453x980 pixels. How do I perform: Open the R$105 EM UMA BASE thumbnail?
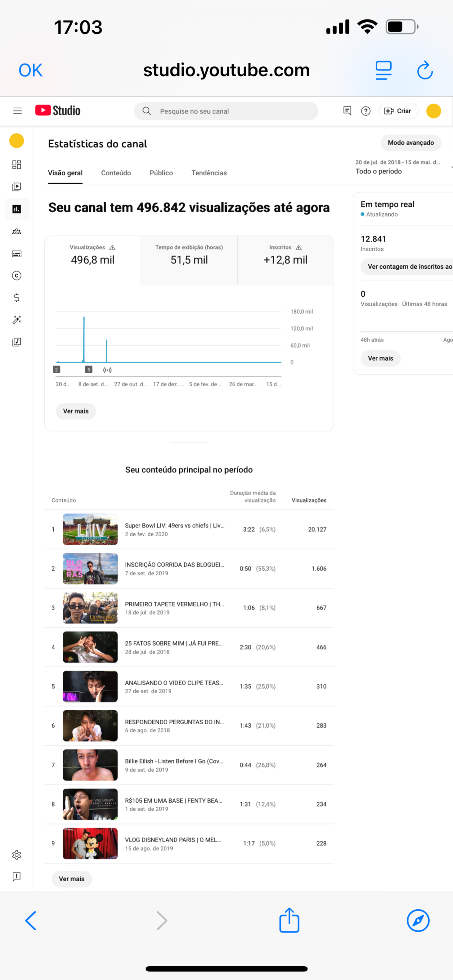(90, 804)
